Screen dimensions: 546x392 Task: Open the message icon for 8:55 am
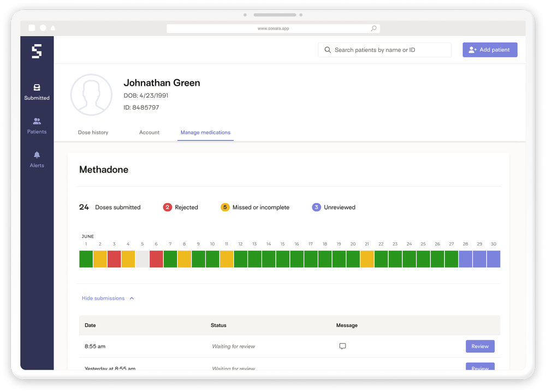click(x=342, y=346)
